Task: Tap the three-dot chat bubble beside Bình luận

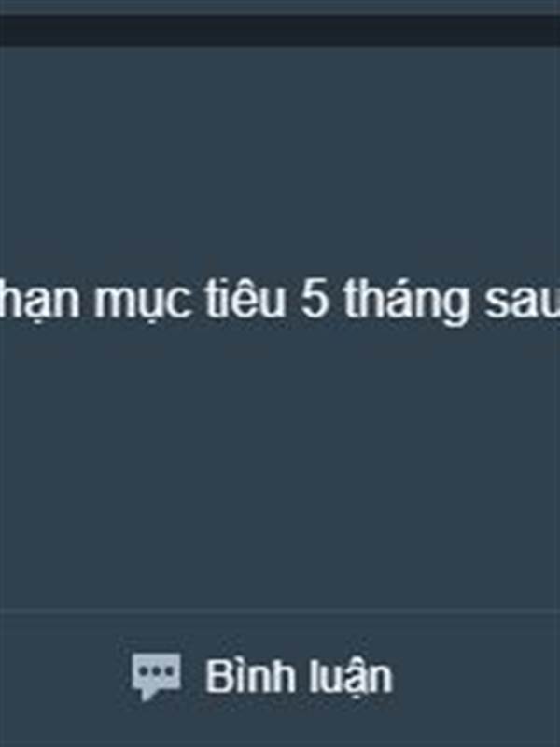Action: pos(156,676)
